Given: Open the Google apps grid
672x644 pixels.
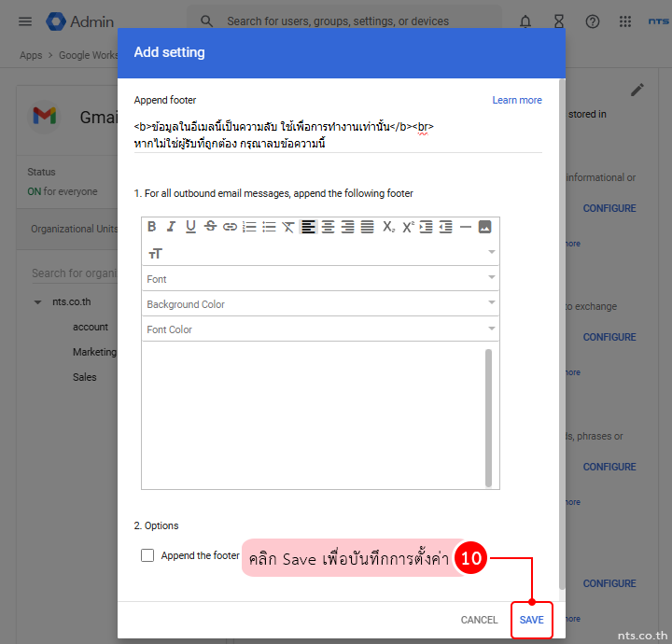Looking at the screenshot, I should 625,21.
